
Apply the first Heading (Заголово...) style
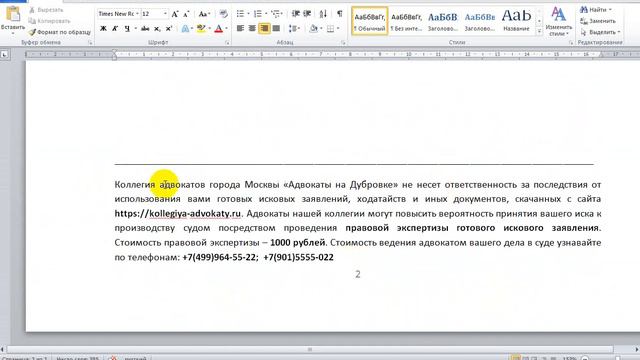click(x=443, y=21)
